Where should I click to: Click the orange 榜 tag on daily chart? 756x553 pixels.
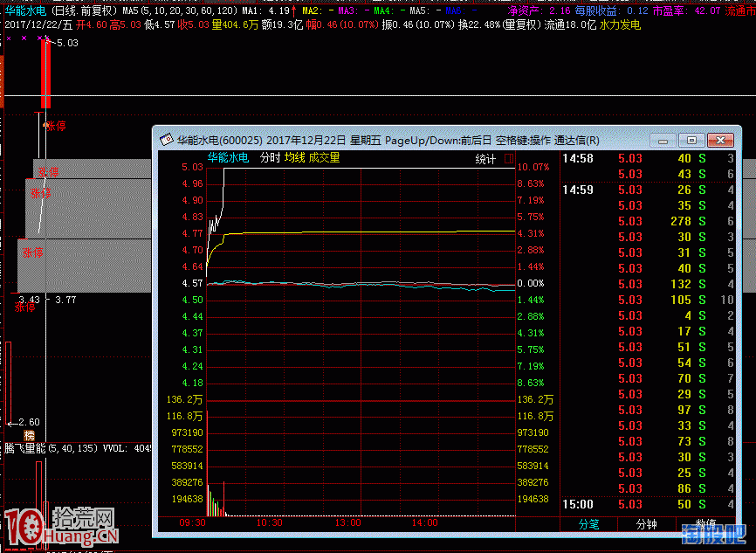tap(30, 435)
